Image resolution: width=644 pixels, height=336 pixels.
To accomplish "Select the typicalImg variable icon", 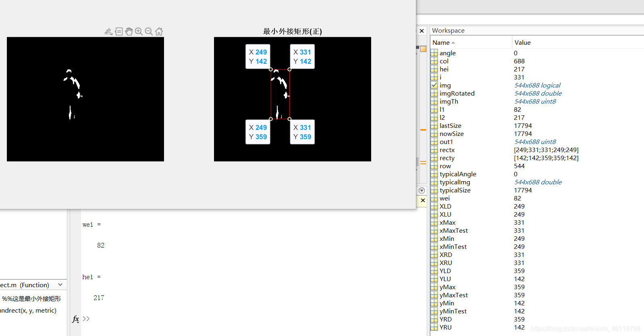I will (434, 182).
